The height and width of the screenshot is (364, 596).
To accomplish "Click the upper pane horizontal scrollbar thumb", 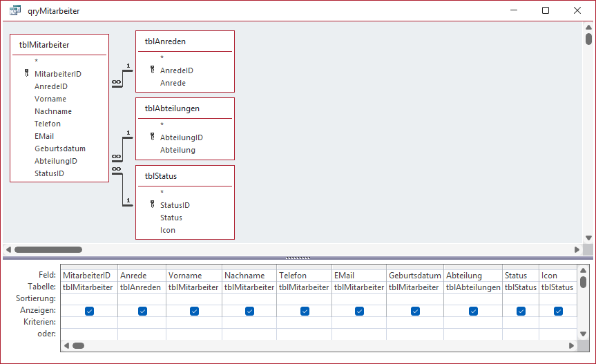I will [x=48, y=249].
